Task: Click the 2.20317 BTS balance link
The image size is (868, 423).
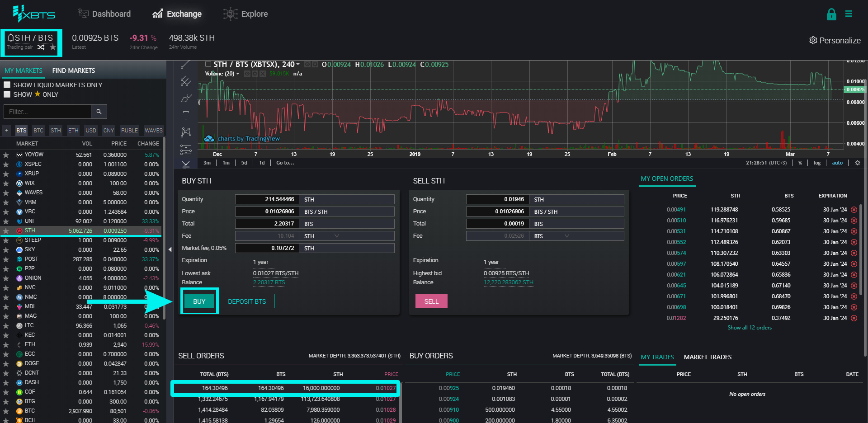Action: click(x=269, y=282)
